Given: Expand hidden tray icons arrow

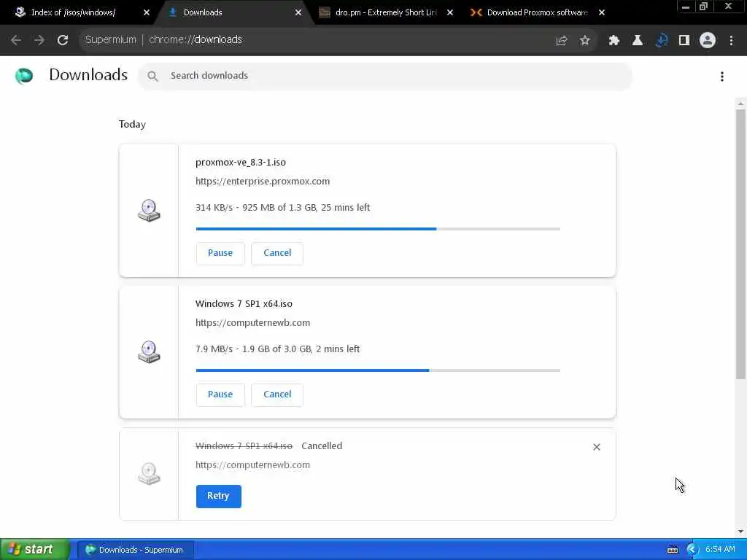Looking at the screenshot, I should (x=692, y=550).
